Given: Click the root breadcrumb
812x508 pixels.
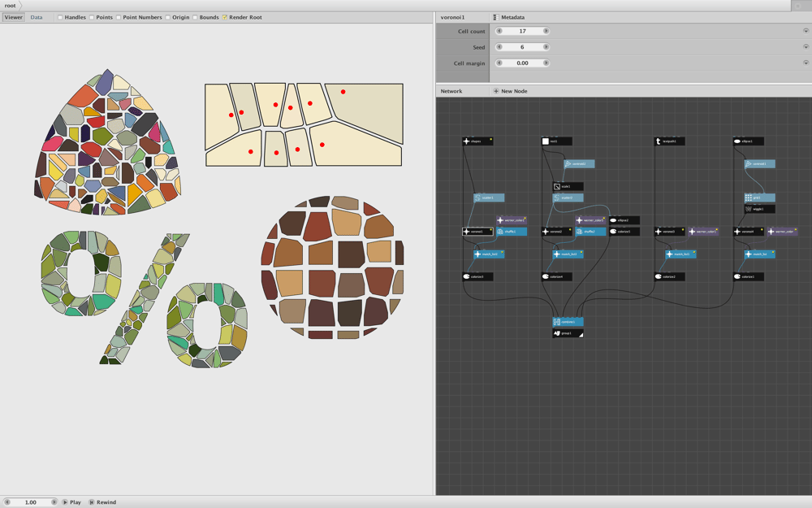Looking at the screenshot, I should [10, 6].
